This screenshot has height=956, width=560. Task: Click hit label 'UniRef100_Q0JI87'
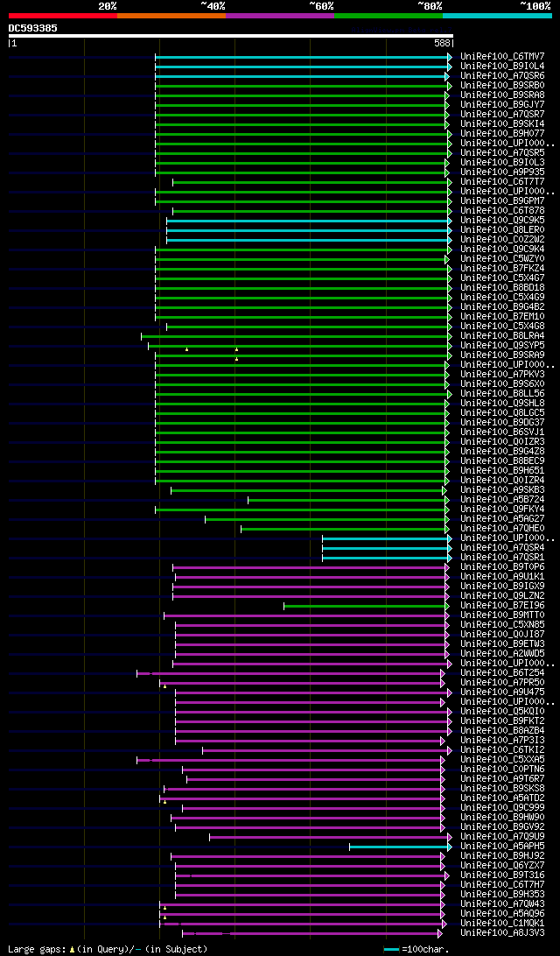point(502,635)
